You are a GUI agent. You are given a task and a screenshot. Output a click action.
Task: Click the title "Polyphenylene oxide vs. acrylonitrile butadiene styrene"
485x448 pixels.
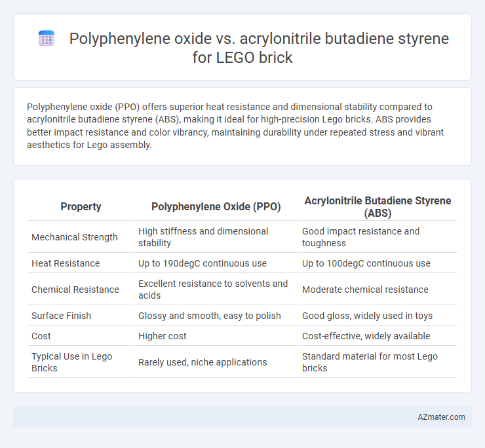coord(259,39)
